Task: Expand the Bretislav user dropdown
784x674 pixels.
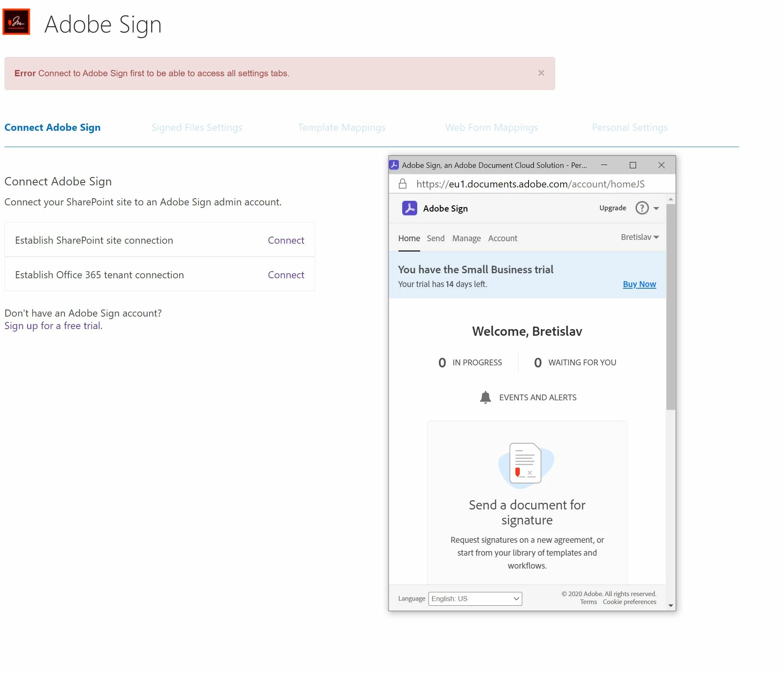Action: [x=640, y=237]
